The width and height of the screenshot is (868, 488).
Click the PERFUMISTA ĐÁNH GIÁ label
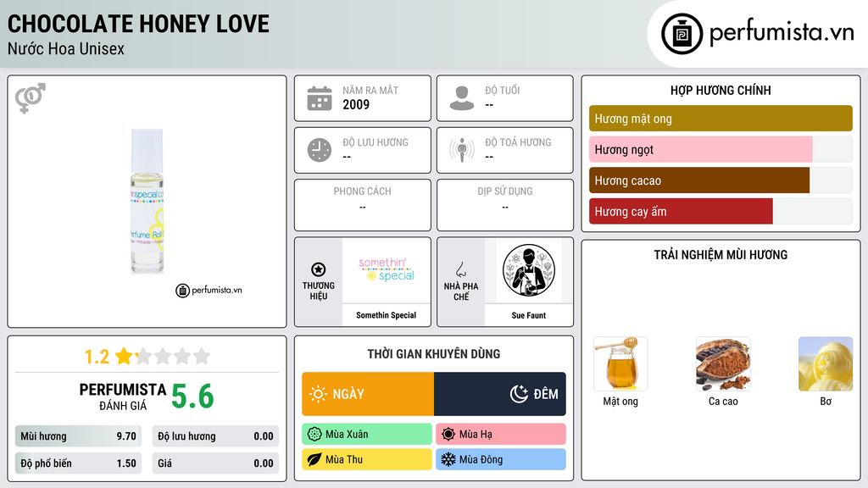click(123, 396)
